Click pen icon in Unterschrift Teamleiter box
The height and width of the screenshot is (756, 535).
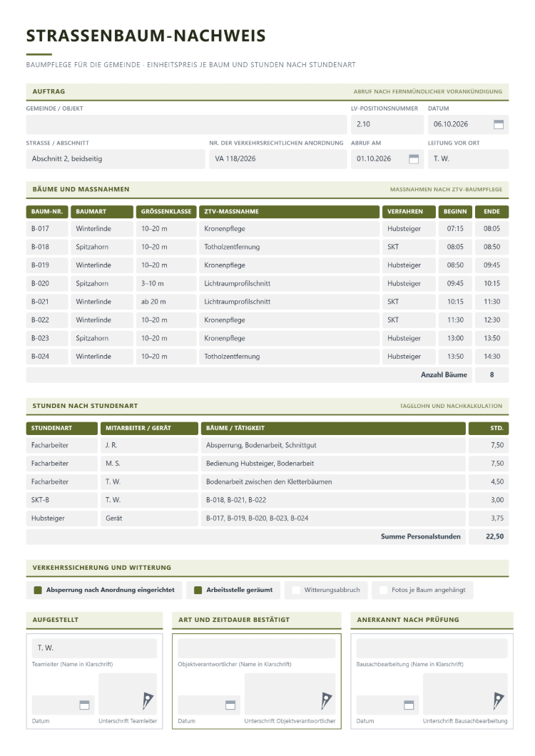(148, 700)
